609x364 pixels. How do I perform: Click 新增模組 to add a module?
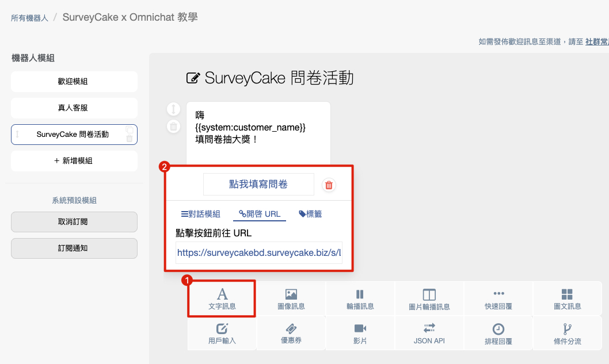click(x=74, y=161)
